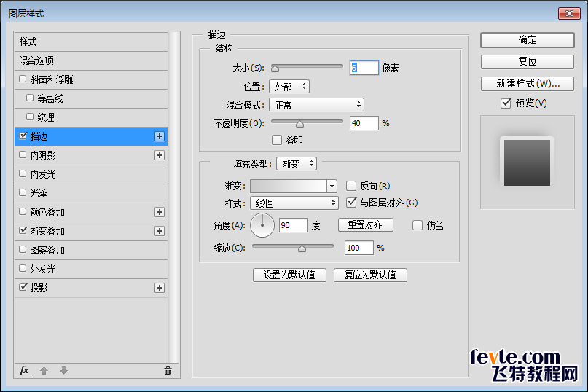Move effect down with arrow icon
588x392 pixels.
pos(63,371)
